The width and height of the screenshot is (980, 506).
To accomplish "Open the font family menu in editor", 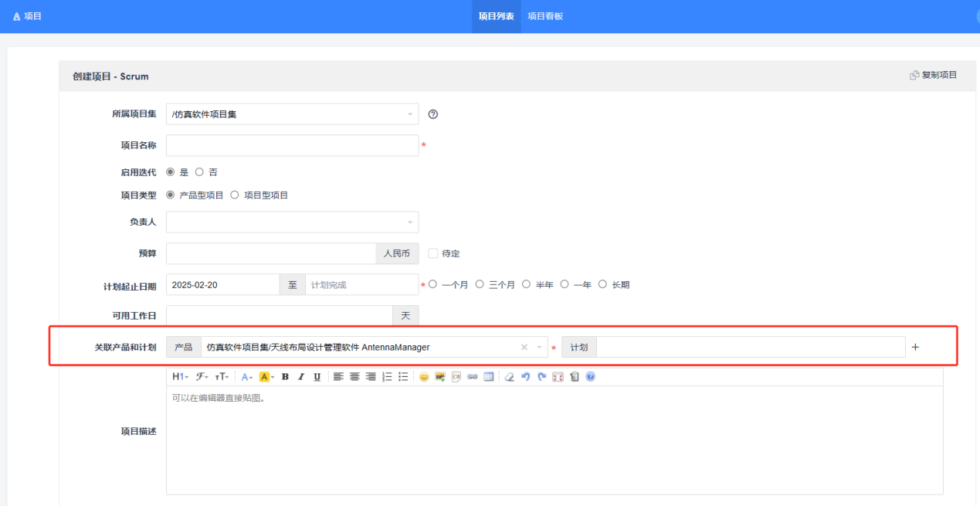I will 202,377.
